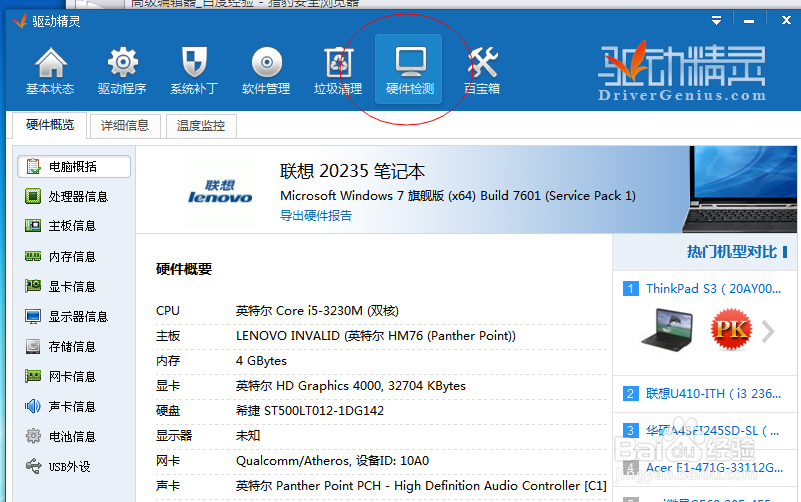The height and width of the screenshot is (502, 801).
Task: Click the next arrow beside PK badge
Action: click(768, 331)
